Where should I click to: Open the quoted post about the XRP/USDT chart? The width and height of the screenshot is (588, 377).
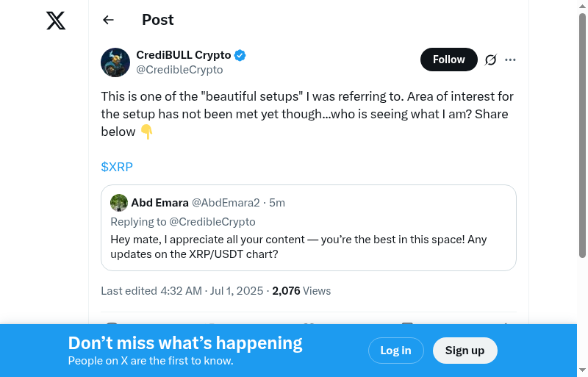click(309, 246)
